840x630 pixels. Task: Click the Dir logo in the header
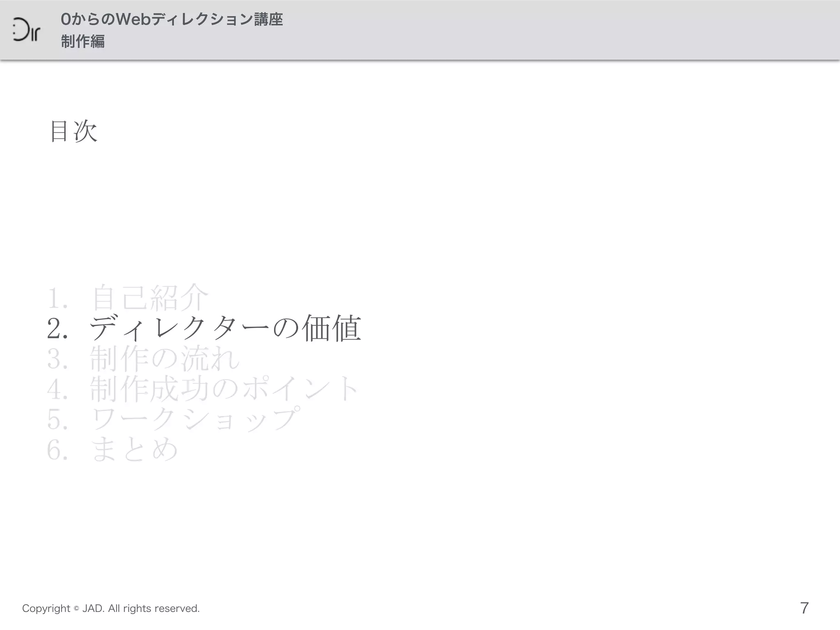(26, 30)
